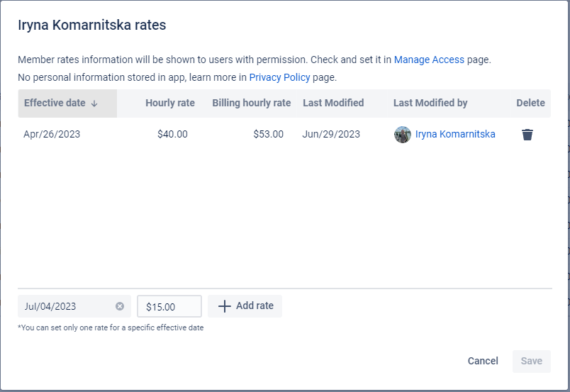Cancel the rates dialog

click(x=483, y=361)
